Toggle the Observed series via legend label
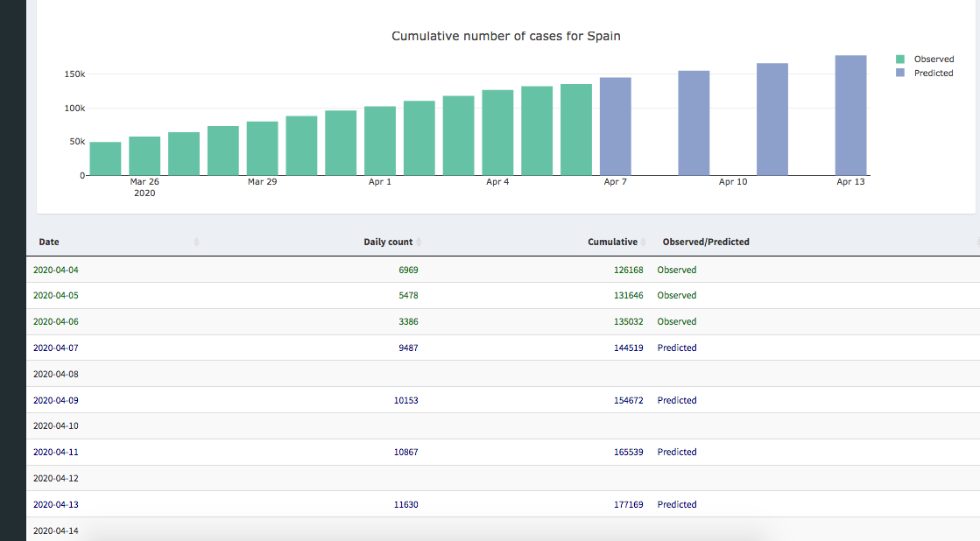The image size is (980, 541). 934,59
